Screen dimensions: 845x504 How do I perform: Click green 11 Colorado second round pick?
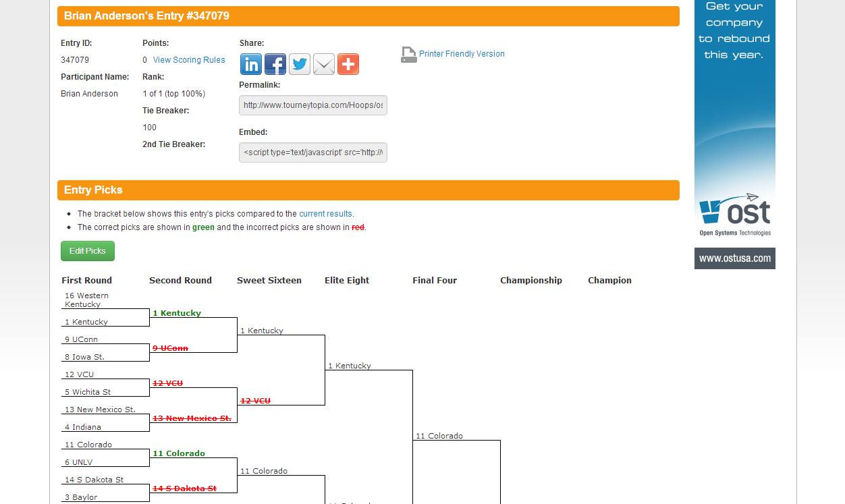point(179,453)
